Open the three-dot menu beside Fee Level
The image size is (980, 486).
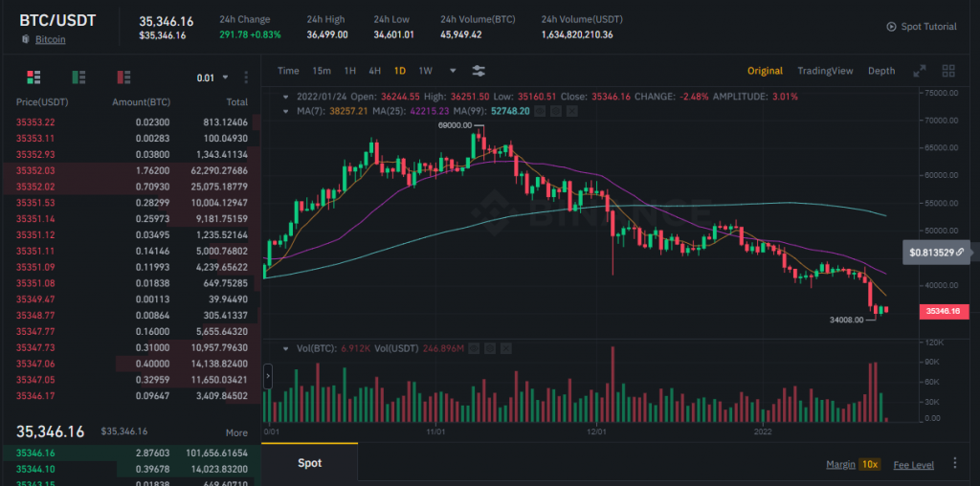954,463
